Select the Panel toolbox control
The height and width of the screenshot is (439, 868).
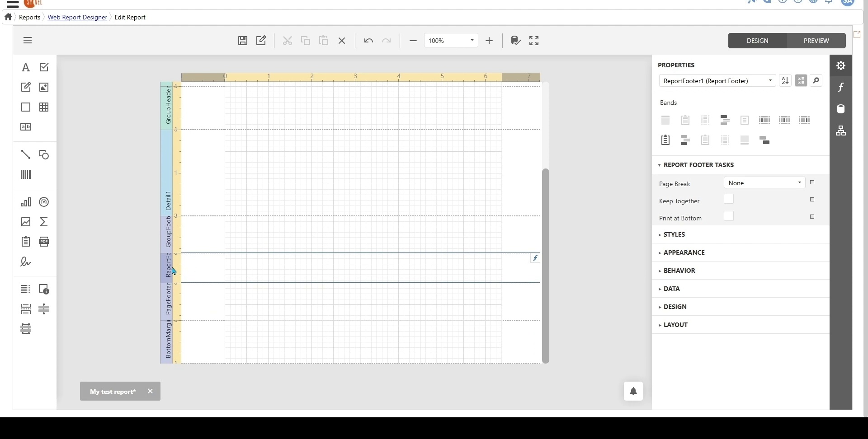26,107
